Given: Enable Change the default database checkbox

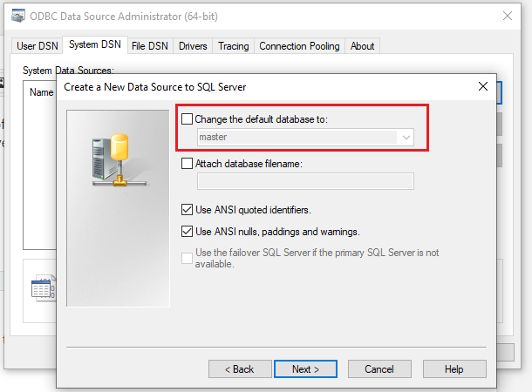Looking at the screenshot, I should point(187,119).
